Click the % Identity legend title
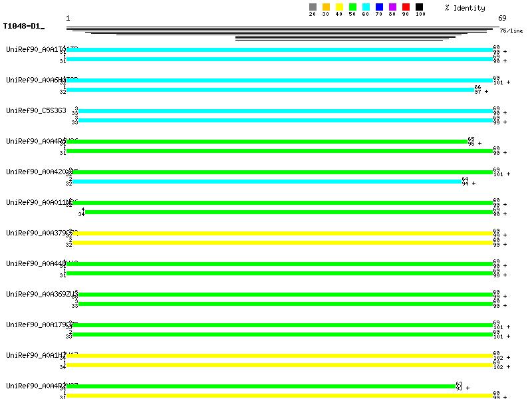Image resolution: width=532 pixels, height=399 pixels. click(x=465, y=8)
